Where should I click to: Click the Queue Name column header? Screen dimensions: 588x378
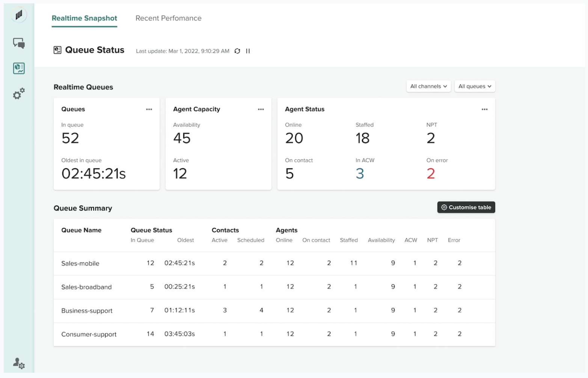click(81, 230)
